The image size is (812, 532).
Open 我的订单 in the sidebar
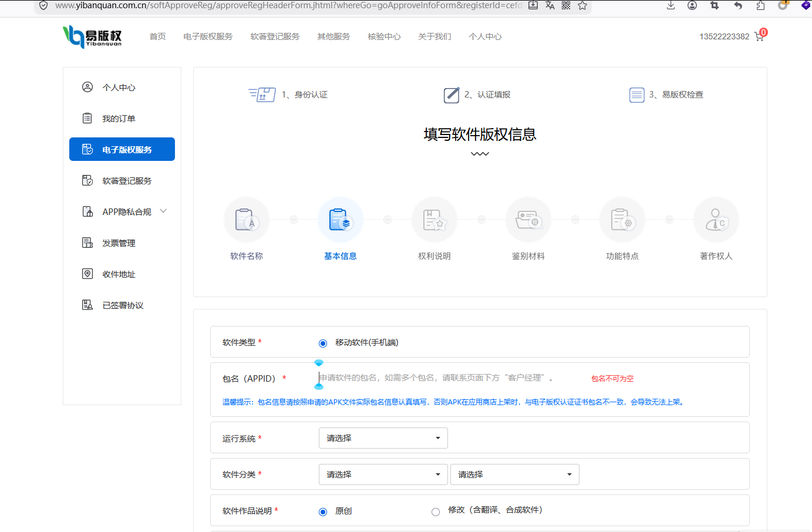(122, 119)
